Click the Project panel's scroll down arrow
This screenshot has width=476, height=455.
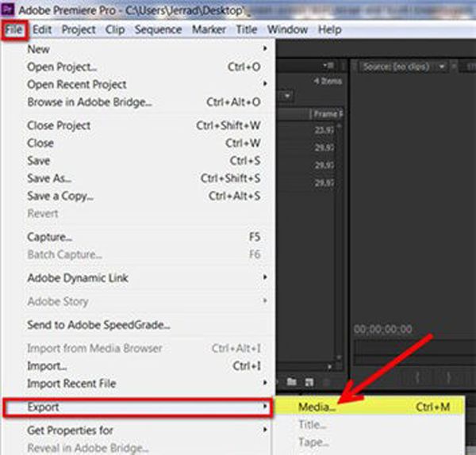tap(339, 358)
